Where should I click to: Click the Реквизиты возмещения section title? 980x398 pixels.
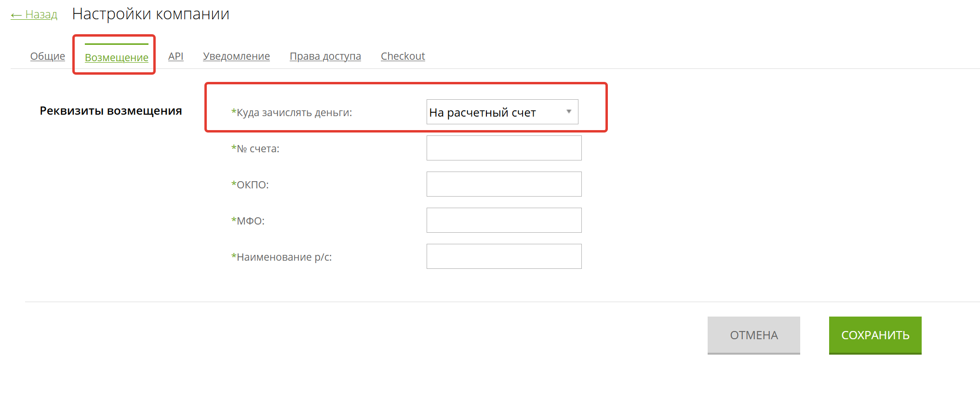(111, 111)
